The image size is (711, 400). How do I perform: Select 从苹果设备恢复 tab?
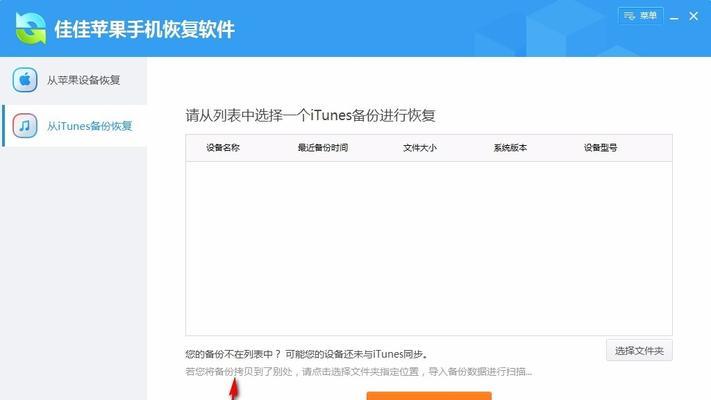(73, 80)
